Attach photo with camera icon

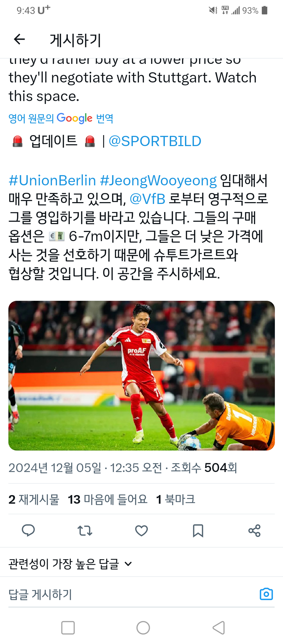point(266,594)
